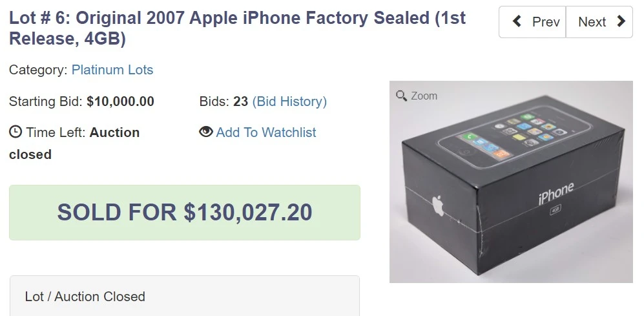Click the right chevron icon beside Next
The height and width of the screenshot is (316, 644).
[621, 22]
